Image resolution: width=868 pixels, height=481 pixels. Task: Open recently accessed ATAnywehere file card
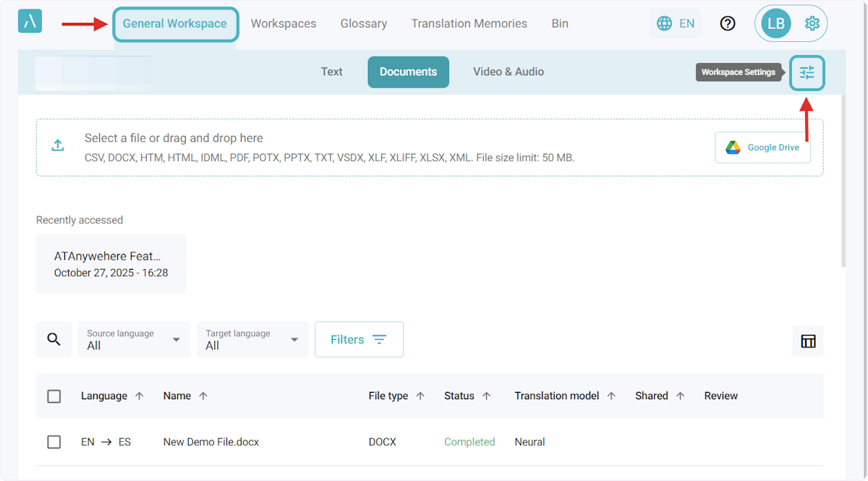click(x=111, y=264)
